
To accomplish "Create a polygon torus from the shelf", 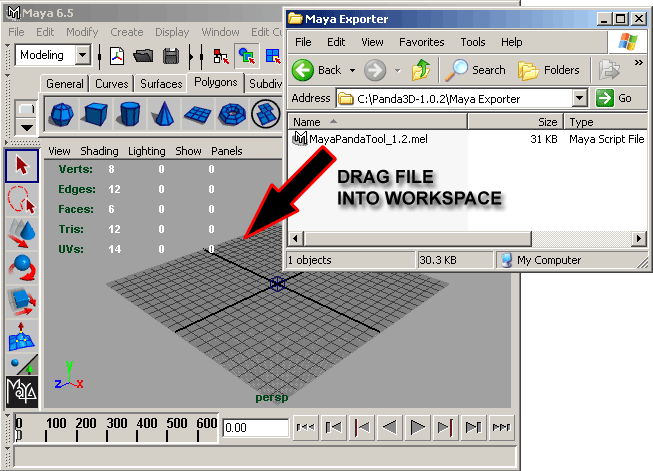I will 232,115.
